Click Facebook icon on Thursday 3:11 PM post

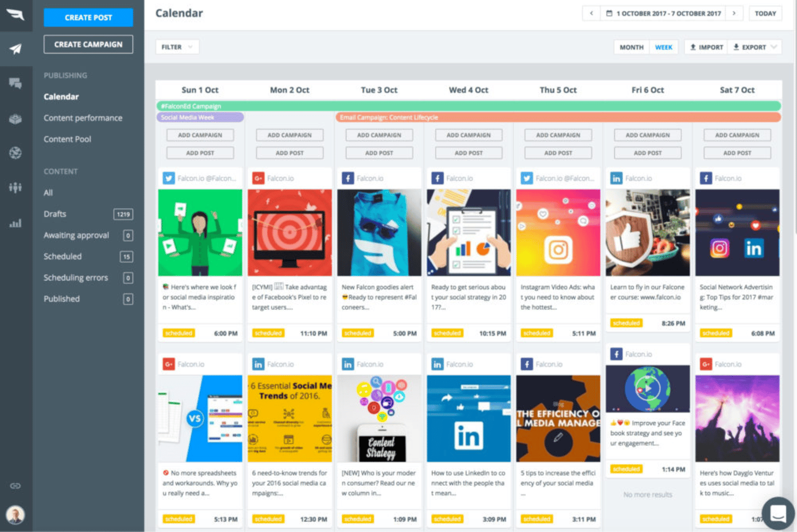pos(527,364)
